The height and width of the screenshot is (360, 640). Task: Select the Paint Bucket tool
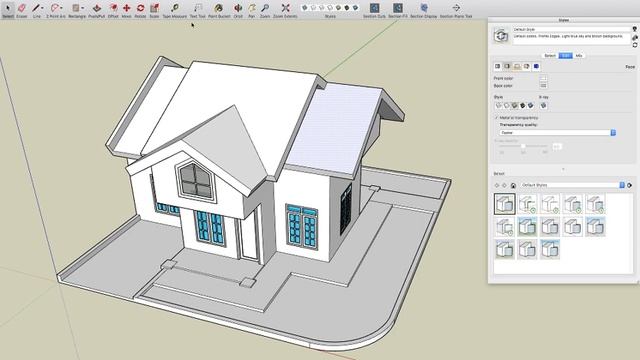pos(219,8)
